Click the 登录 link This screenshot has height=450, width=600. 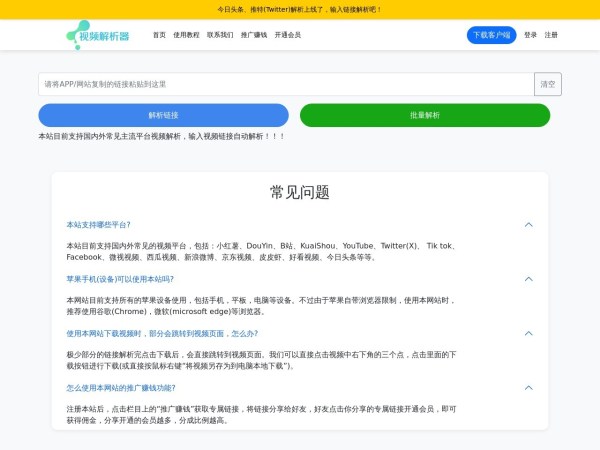pos(530,35)
